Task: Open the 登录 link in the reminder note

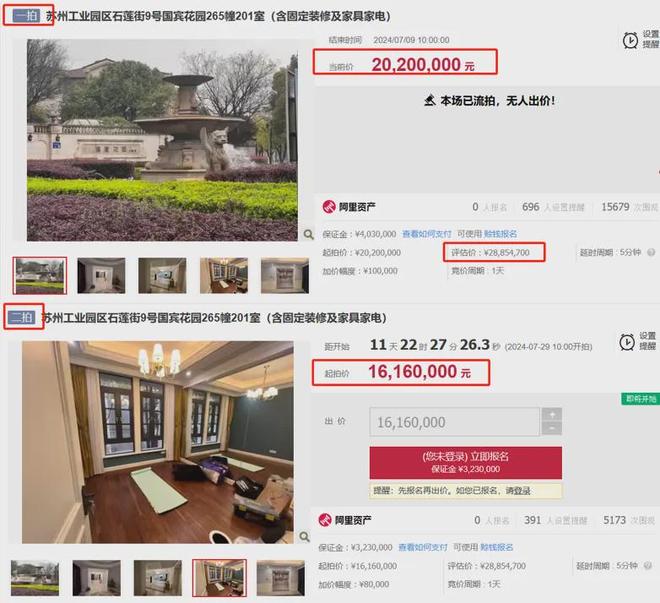Action: point(522,491)
